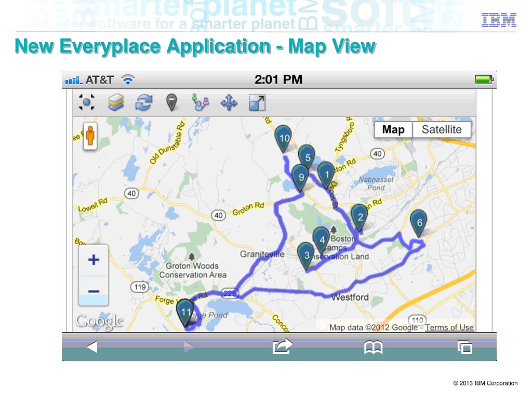Click Groton Woods Conservation Area label
The image size is (532, 399).
[192, 270]
